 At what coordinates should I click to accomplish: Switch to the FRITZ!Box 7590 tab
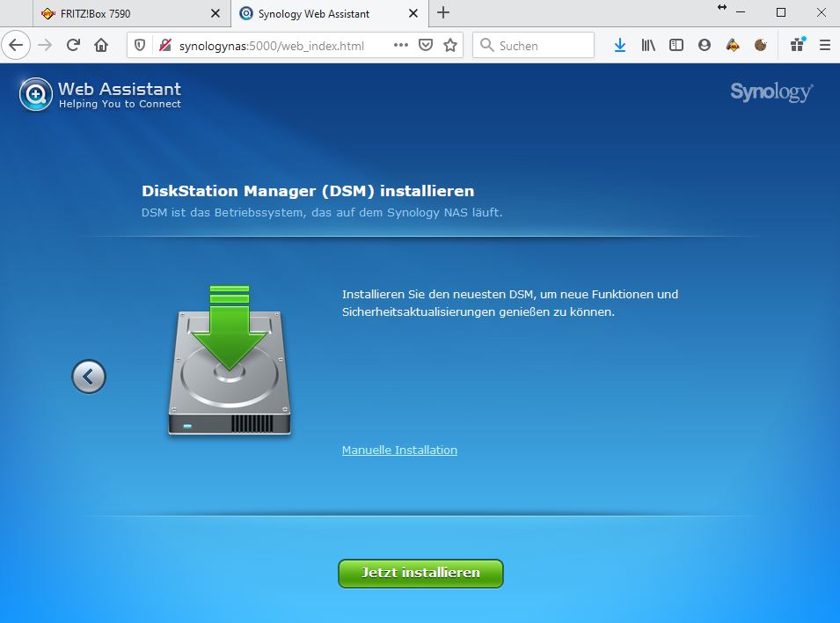131,13
